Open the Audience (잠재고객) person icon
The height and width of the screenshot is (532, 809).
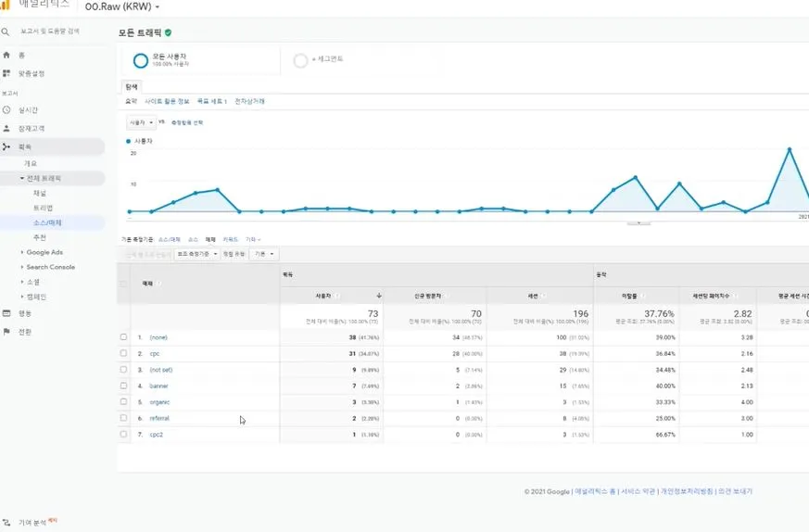tap(6, 129)
